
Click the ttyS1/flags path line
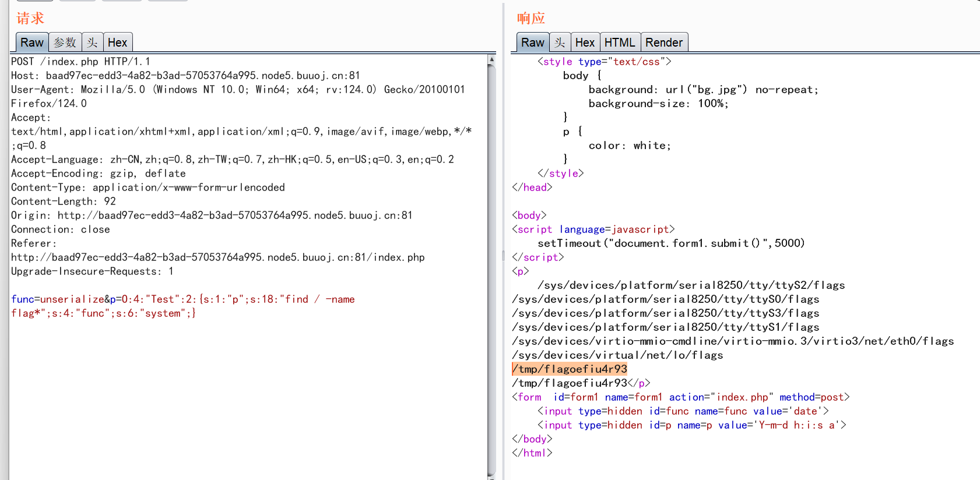point(666,327)
